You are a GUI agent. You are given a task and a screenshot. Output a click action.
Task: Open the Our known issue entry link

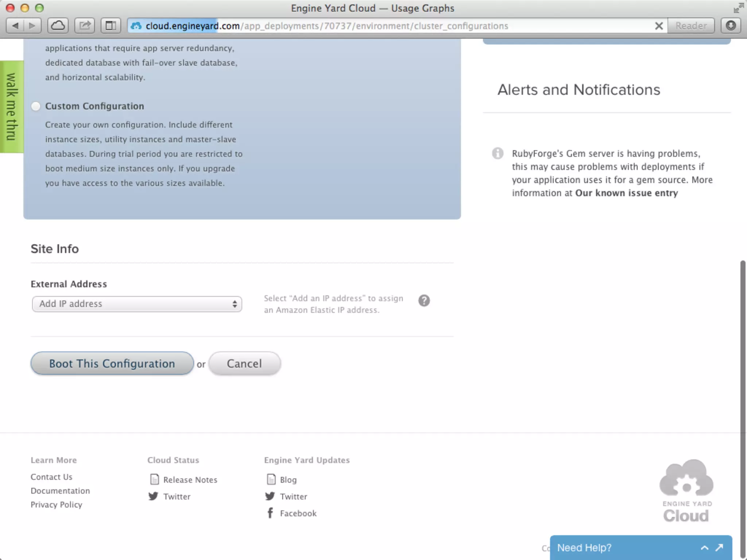(626, 193)
